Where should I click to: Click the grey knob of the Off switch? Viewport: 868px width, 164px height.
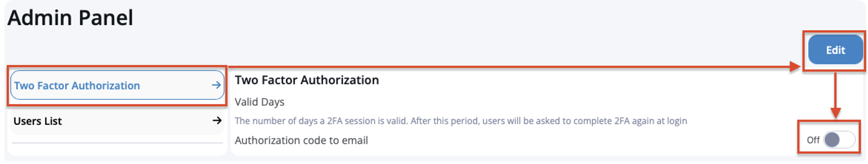[x=832, y=140]
